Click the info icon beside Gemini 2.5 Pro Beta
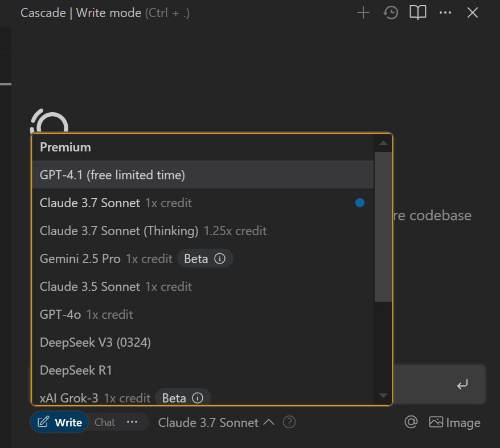This screenshot has height=448, width=500. coord(220,259)
